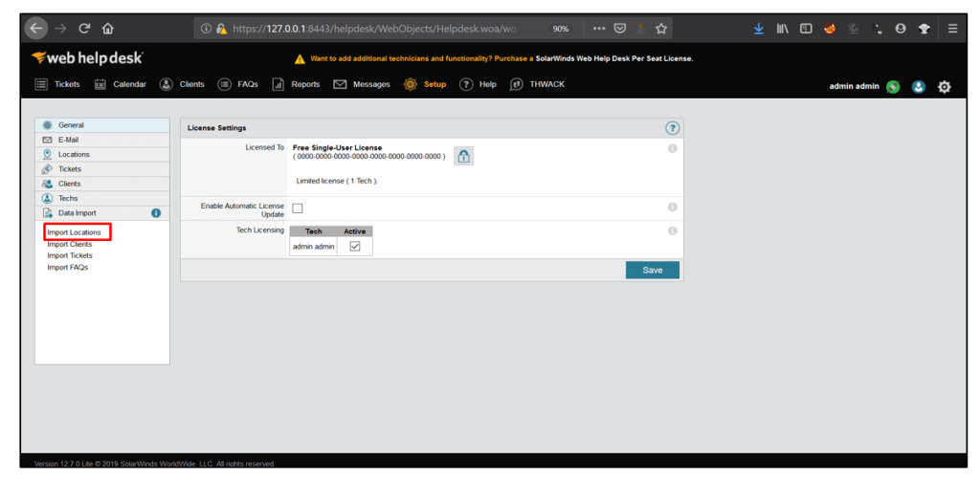Open the Messages menu
The height and width of the screenshot is (481, 980).
click(x=361, y=84)
